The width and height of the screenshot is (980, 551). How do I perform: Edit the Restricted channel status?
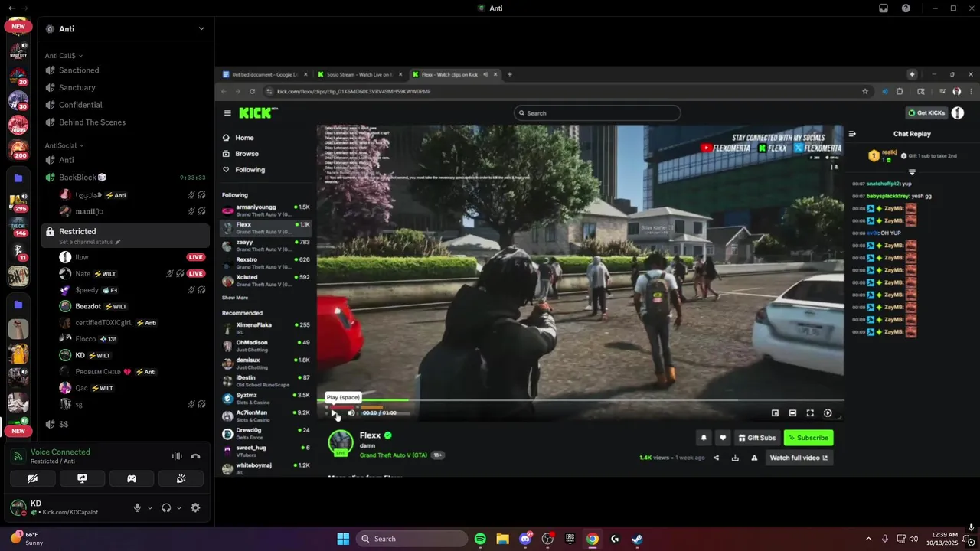point(90,242)
